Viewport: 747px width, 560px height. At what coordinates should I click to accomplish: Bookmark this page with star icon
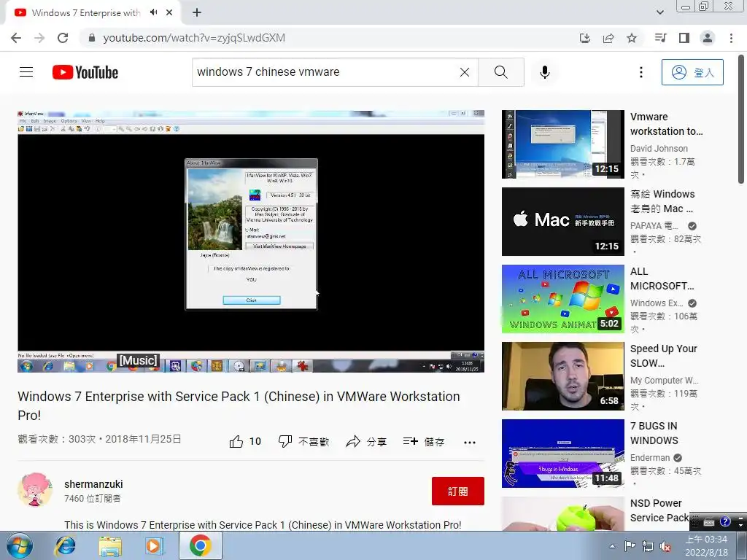pos(632,38)
